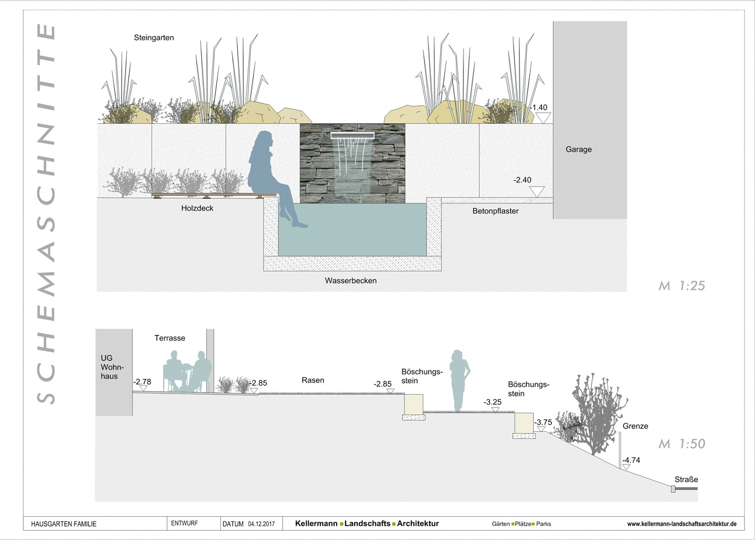Click the -1.40 elevation marker triangle
The width and height of the screenshot is (756, 540).
tap(543, 118)
